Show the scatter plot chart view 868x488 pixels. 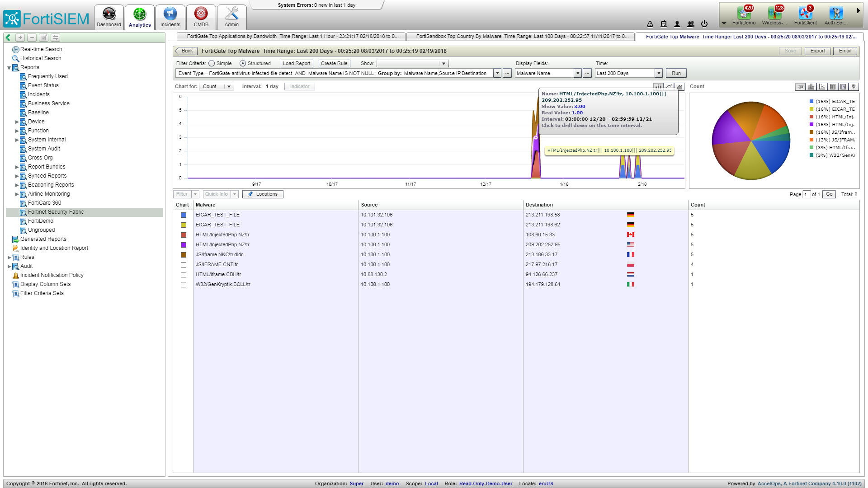(x=822, y=87)
